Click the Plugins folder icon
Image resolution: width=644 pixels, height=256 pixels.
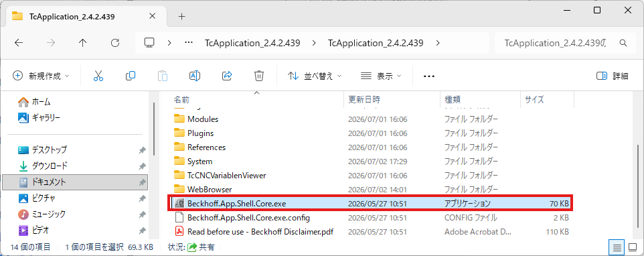coord(179,133)
